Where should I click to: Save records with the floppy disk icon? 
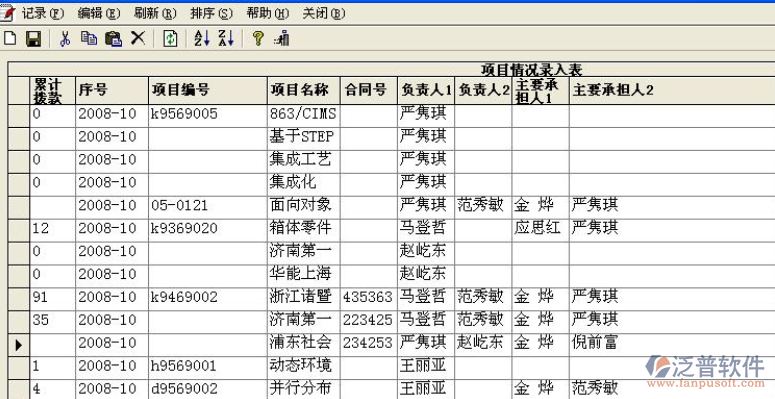pos(33,39)
